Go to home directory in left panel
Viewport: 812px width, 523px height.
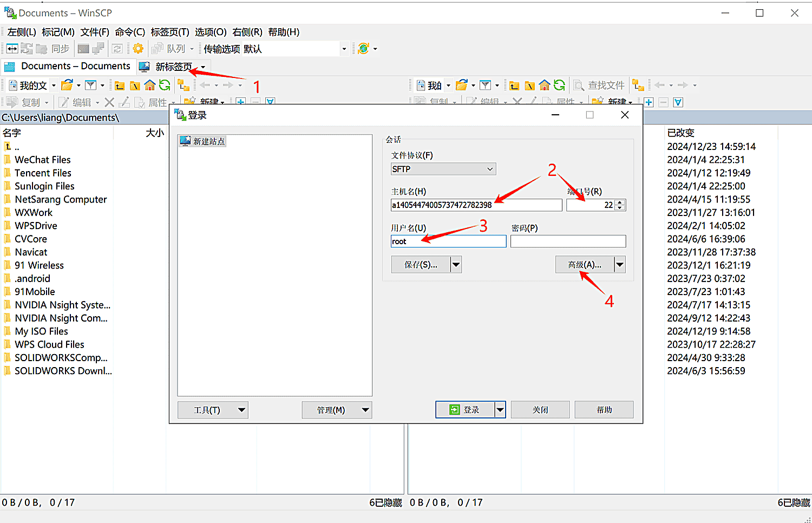tap(150, 86)
